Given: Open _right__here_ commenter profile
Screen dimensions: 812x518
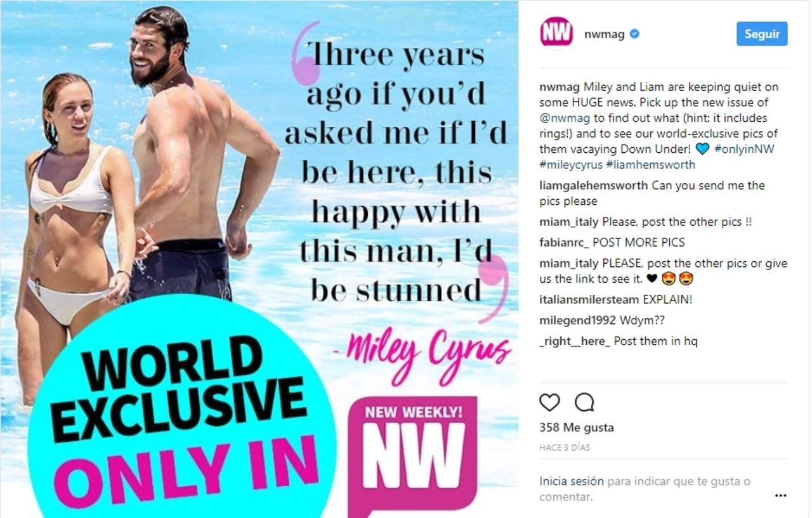Looking at the screenshot, I should [x=575, y=341].
